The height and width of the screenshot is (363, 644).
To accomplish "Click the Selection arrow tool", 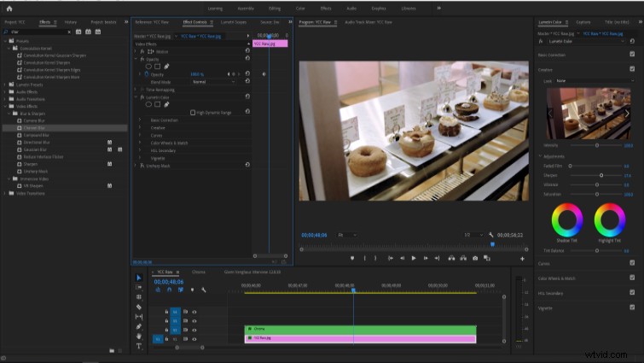I will [139, 278].
